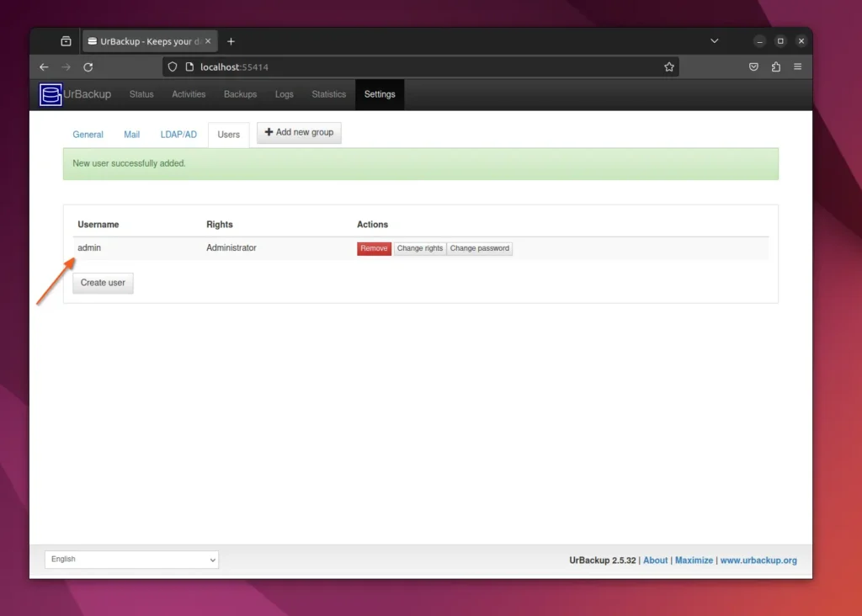Open the Logs section
The width and height of the screenshot is (862, 616).
click(x=284, y=94)
